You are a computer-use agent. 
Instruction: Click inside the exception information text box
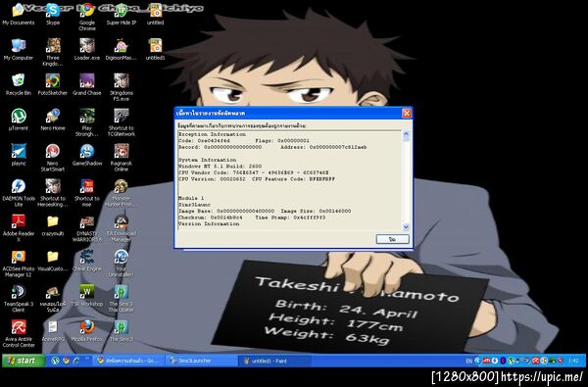(x=289, y=180)
